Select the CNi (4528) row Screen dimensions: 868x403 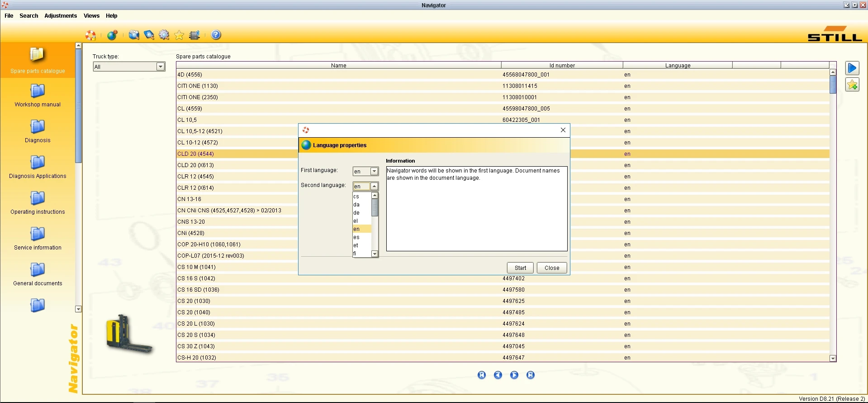point(503,233)
